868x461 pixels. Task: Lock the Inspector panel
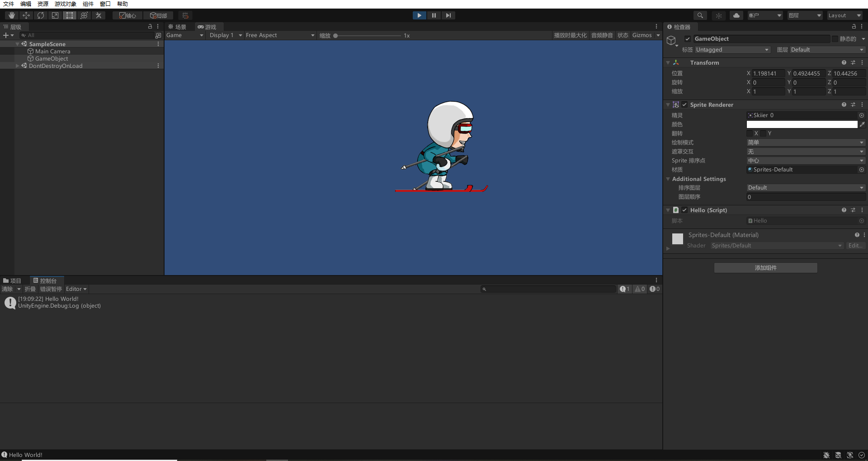tap(854, 27)
